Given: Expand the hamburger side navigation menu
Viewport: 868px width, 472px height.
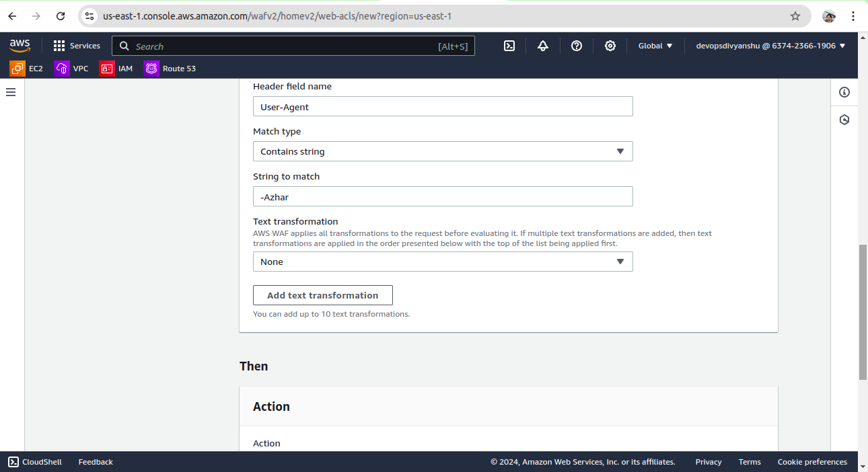Looking at the screenshot, I should click(11, 92).
